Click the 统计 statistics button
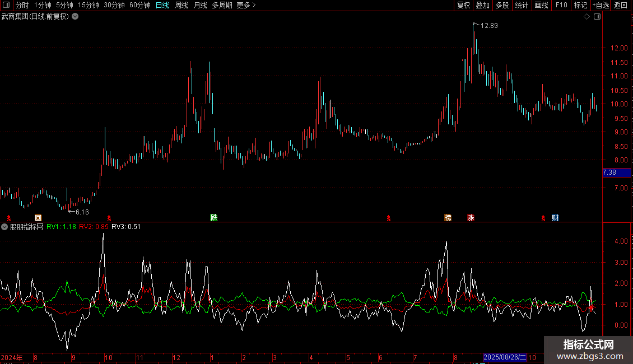Image resolution: width=633 pixels, height=364 pixels. click(522, 5)
